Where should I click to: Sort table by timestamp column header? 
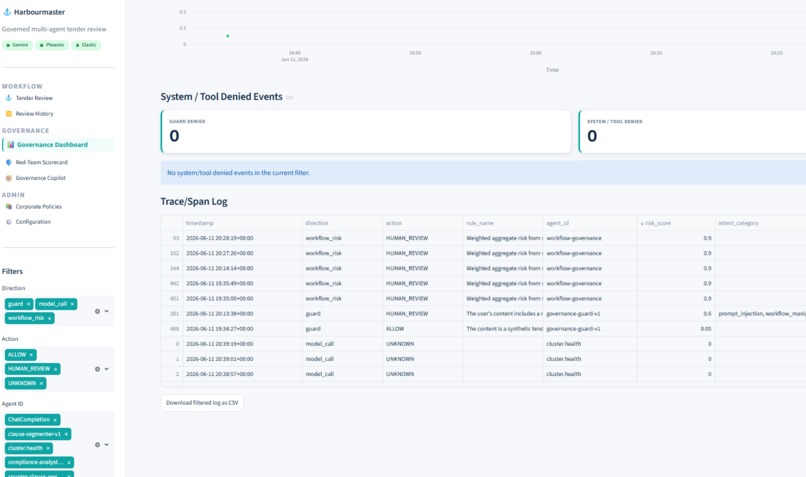click(242, 223)
